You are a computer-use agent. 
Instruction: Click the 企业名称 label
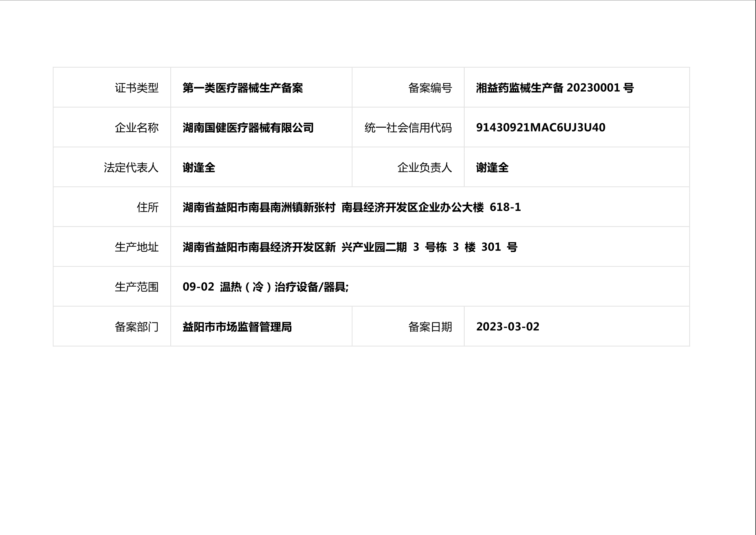tap(137, 128)
